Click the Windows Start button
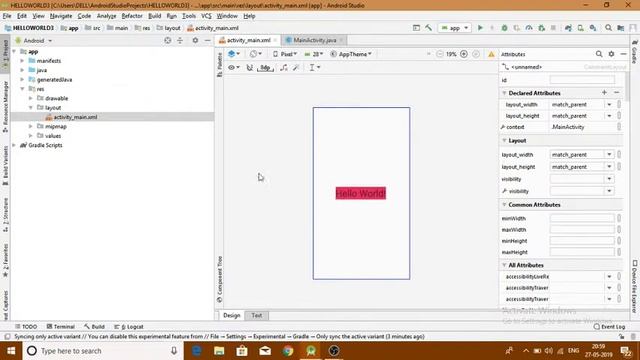This screenshot has width=640, height=360. (x=11, y=351)
